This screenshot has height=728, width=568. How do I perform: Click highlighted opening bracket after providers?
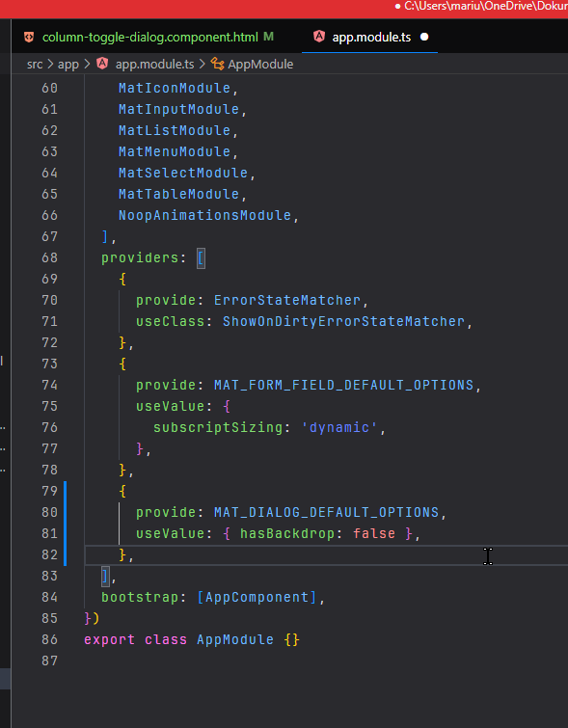tap(201, 257)
